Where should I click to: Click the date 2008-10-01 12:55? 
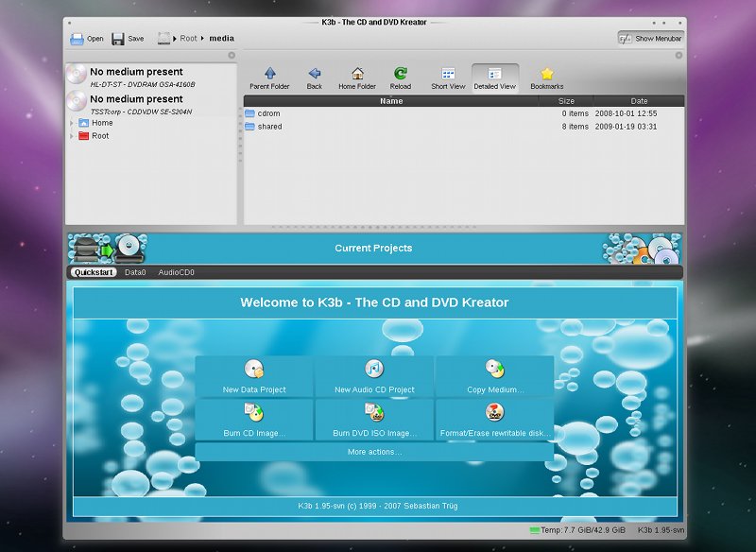[x=626, y=113]
